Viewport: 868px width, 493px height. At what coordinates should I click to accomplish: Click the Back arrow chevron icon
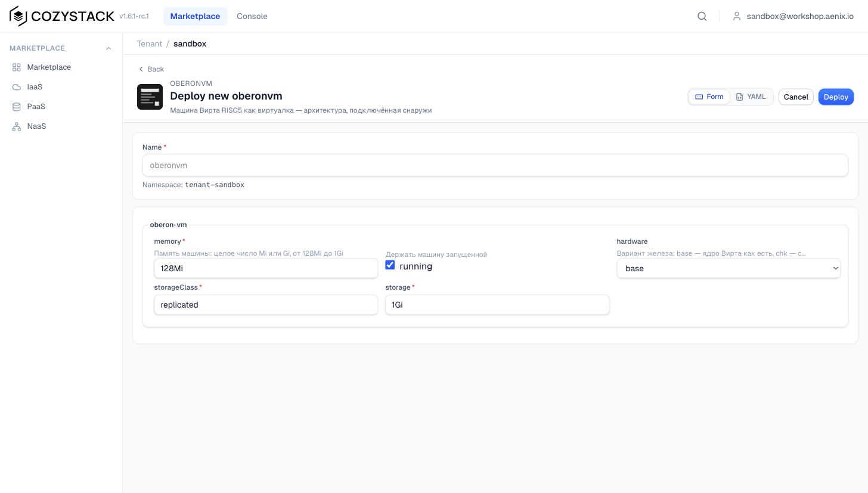click(141, 69)
